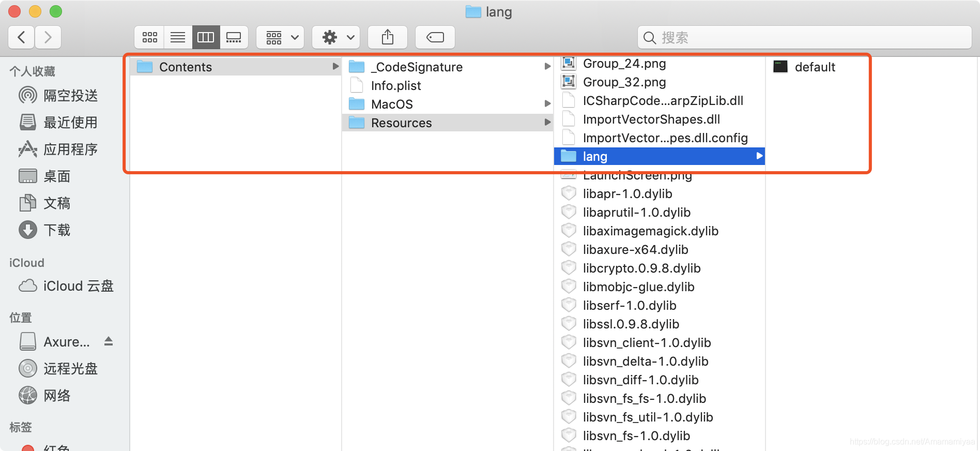The height and width of the screenshot is (451, 980).
Task: Go back with the left chevron button
Action: point(22,37)
